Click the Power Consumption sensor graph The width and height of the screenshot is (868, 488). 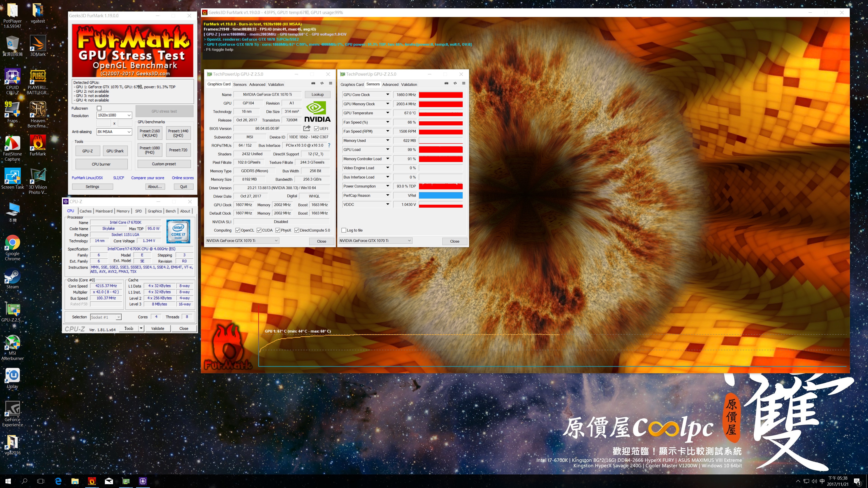tap(441, 186)
